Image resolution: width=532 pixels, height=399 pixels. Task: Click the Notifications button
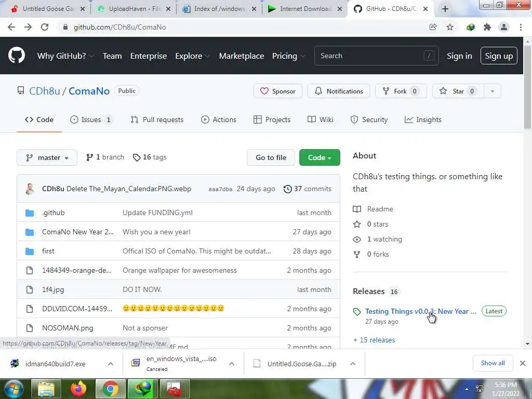339,91
